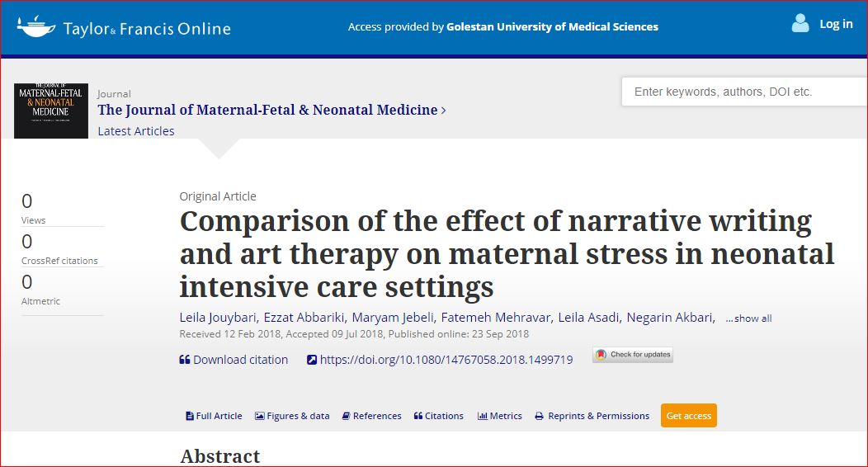
Task: Click author name Leila Jouybari
Action: click(x=218, y=318)
